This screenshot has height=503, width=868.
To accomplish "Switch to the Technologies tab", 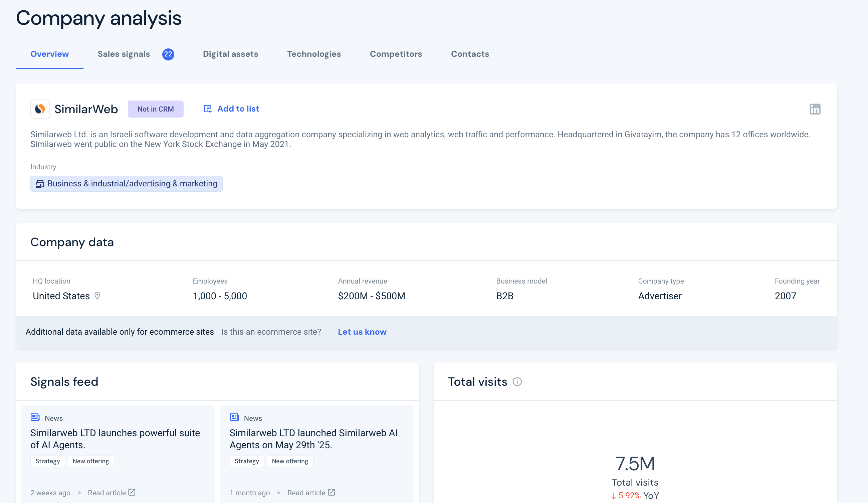I will (x=314, y=54).
